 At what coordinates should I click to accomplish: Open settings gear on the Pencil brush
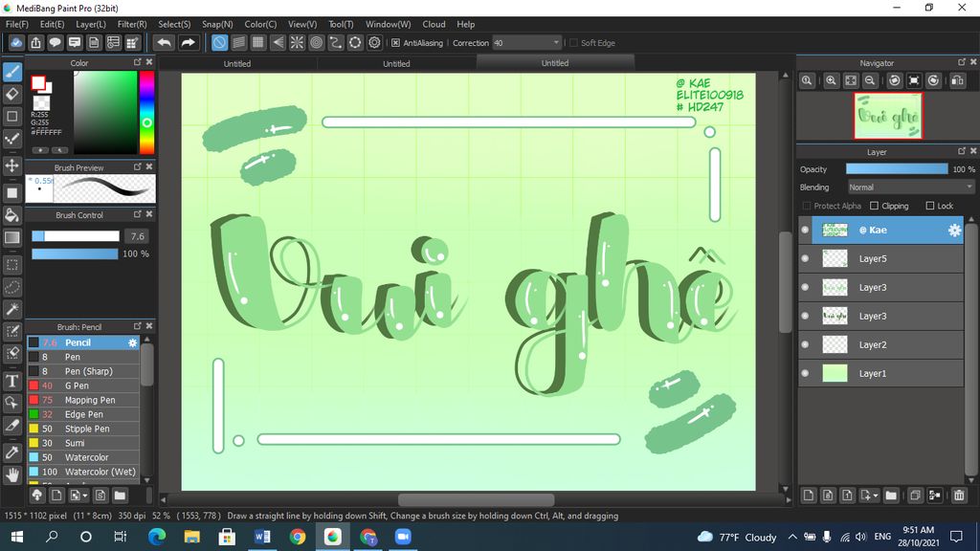pos(132,342)
